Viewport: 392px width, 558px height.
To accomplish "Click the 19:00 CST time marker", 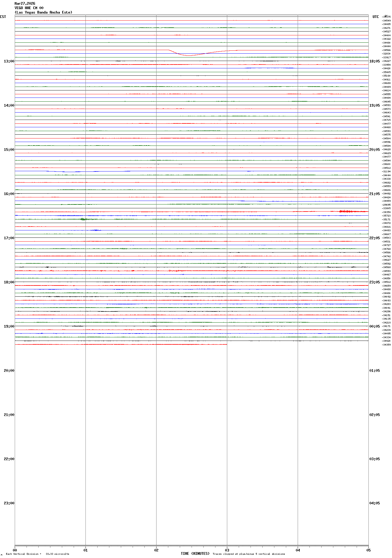I will (9, 326).
